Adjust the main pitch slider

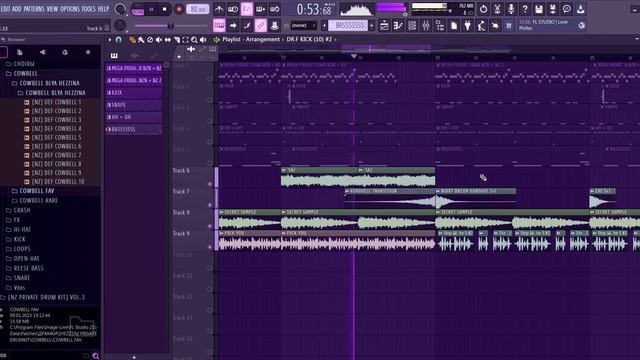tap(171, 26)
